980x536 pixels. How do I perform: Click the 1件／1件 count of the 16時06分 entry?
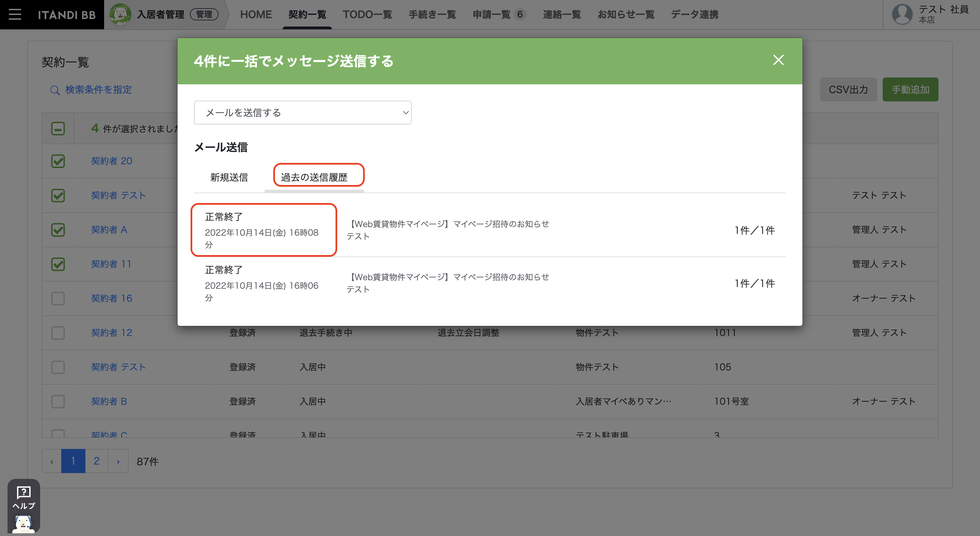tap(754, 284)
